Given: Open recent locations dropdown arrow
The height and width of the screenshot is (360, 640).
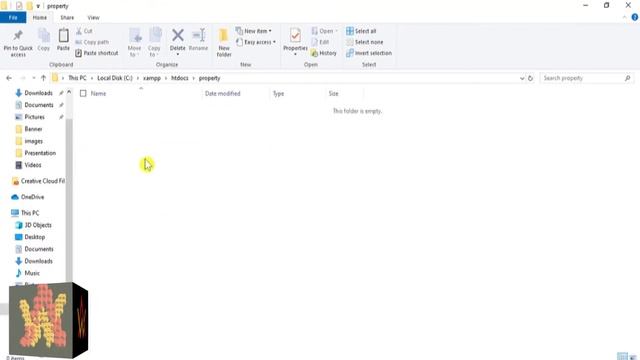Looking at the screenshot, I should [x=33, y=78].
